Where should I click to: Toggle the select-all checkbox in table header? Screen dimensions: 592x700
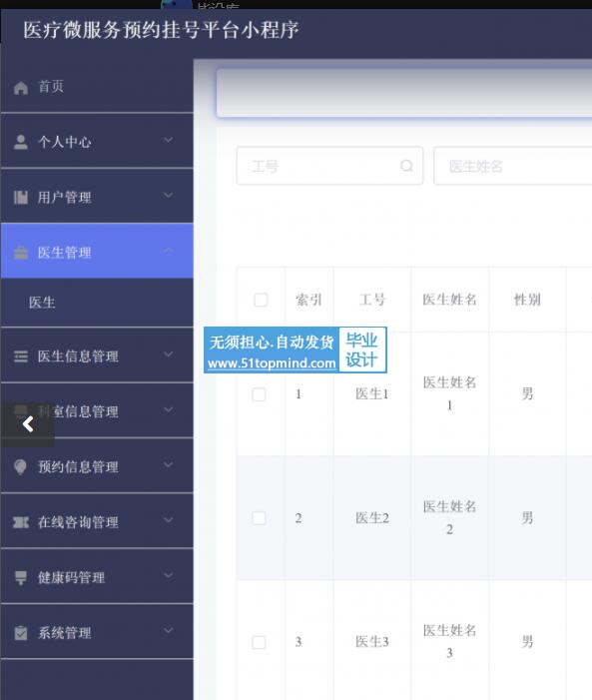point(261,300)
